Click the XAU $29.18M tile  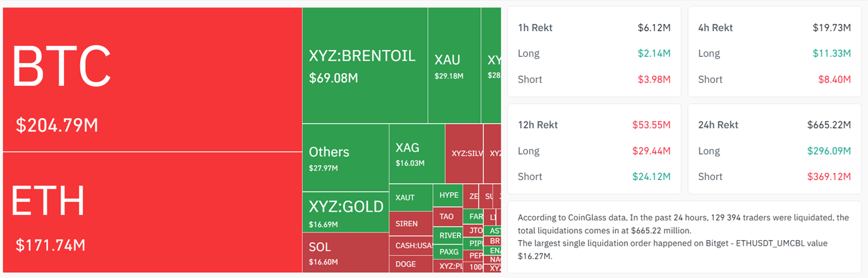click(454, 66)
